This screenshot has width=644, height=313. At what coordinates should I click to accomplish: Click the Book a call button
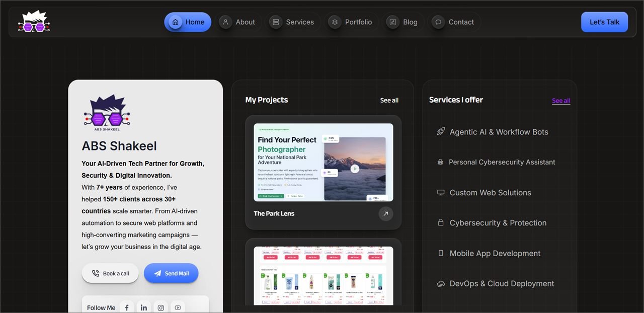click(x=110, y=273)
